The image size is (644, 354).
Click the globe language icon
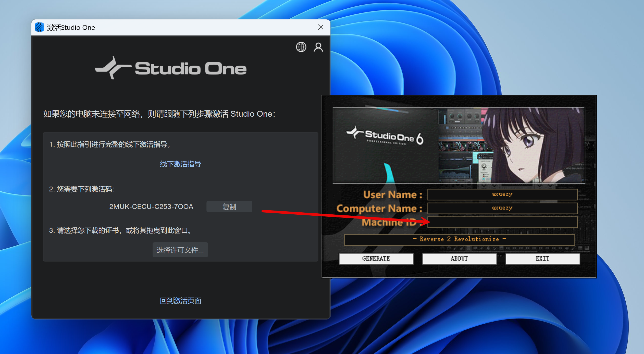301,47
